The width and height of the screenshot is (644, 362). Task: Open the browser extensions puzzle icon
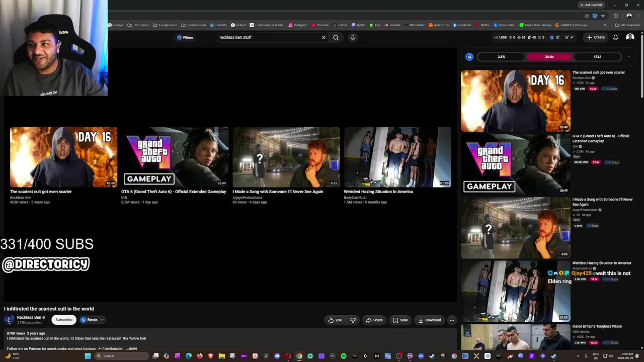[615, 16]
